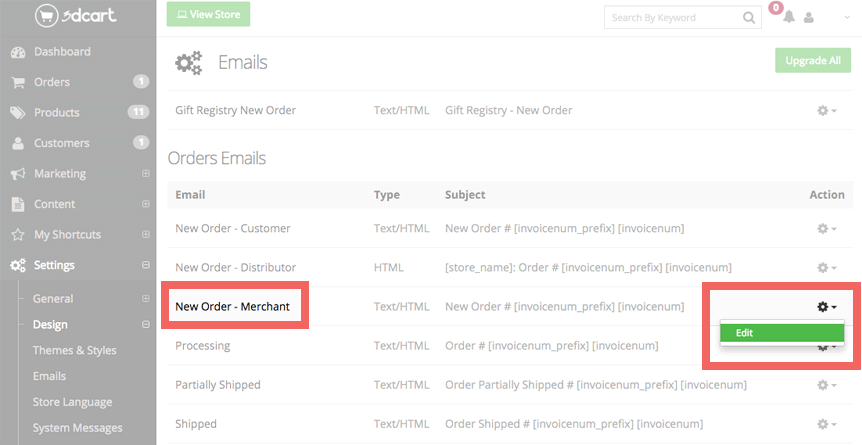The width and height of the screenshot is (862, 445).
Task: Open gear menu for New Order - Customer
Action: [826, 228]
